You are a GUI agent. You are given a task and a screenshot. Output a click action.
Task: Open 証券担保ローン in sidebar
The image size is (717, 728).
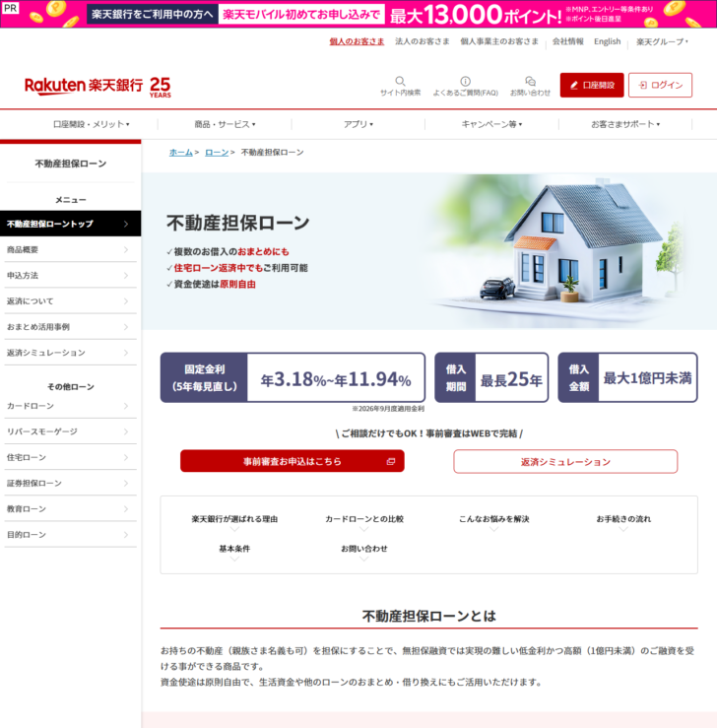click(x=71, y=484)
